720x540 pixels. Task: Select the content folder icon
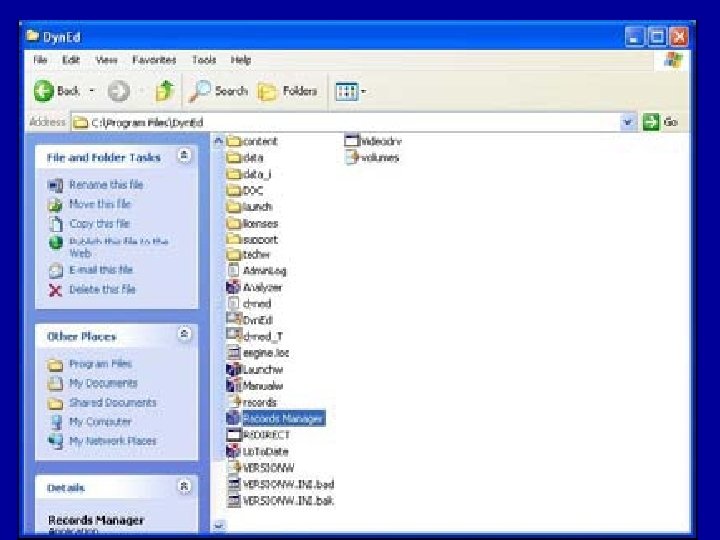click(x=234, y=141)
